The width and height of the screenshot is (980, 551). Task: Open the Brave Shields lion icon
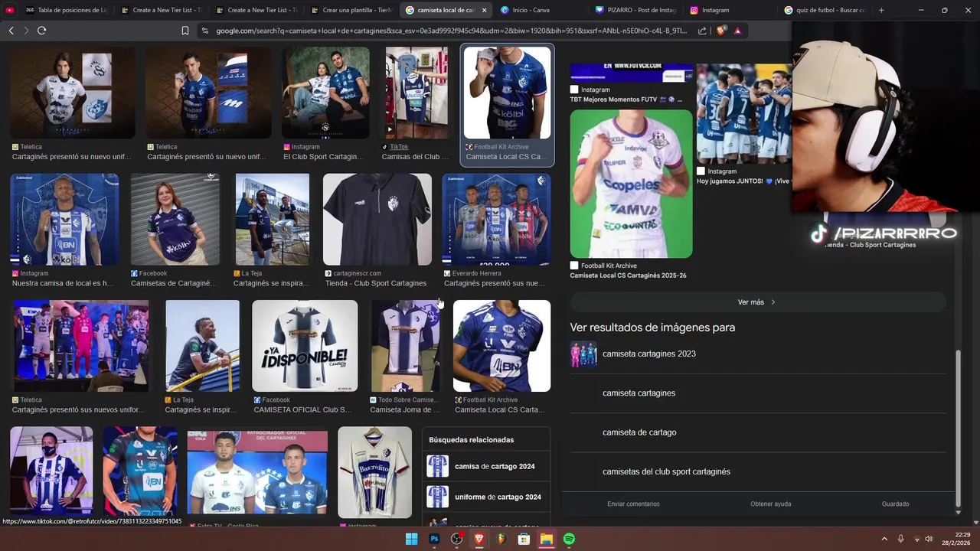click(x=721, y=31)
